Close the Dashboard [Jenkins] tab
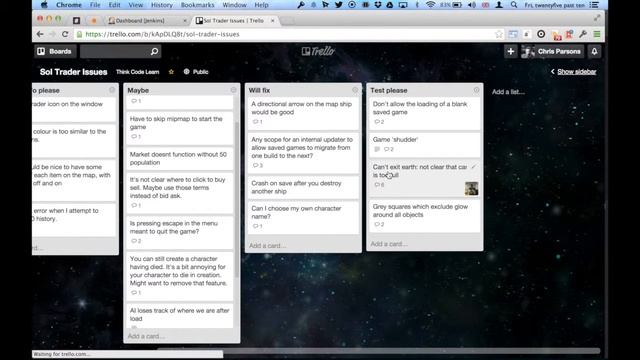640x360 pixels. pyautogui.click(x=185, y=20)
